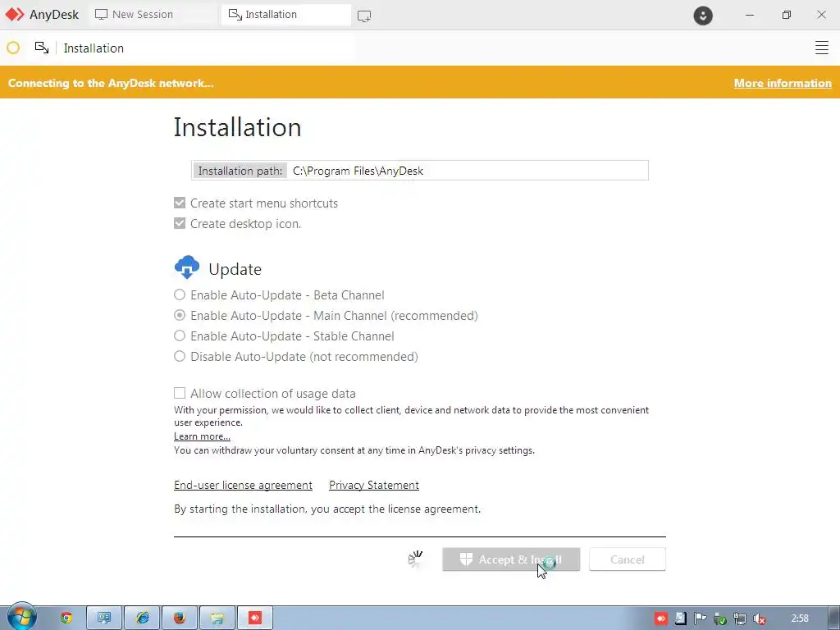Open network tray icon
840x630 pixels.
tap(740, 619)
